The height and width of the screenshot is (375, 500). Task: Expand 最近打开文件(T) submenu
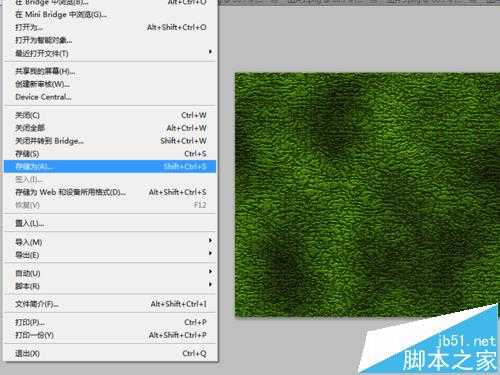[x=110, y=53]
